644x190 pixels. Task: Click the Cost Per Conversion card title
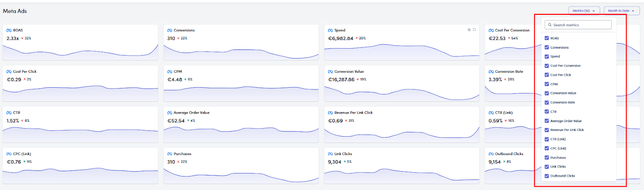point(512,31)
